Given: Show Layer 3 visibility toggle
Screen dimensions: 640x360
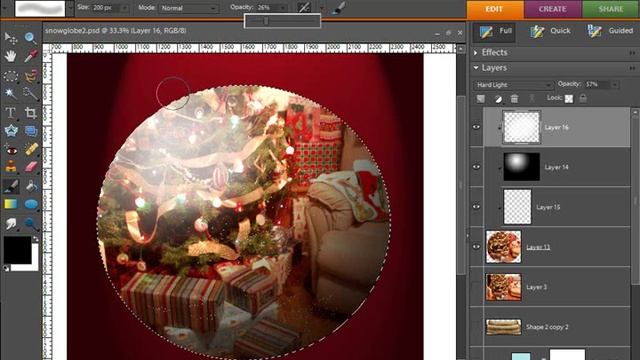Looking at the screenshot, I should (476, 287).
